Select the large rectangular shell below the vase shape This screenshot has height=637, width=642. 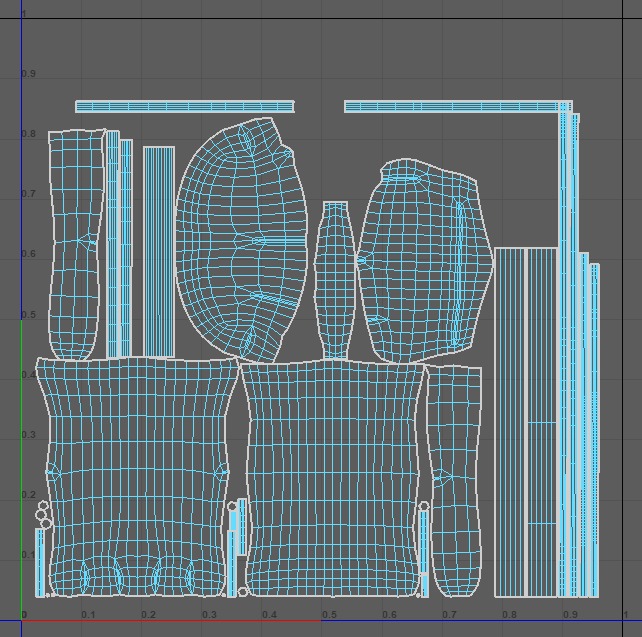click(334, 478)
